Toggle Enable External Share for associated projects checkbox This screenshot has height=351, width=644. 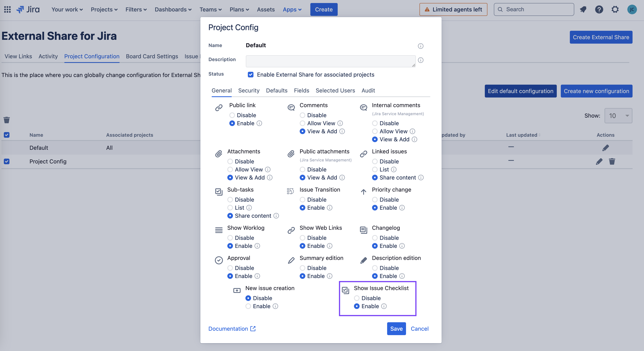point(250,75)
